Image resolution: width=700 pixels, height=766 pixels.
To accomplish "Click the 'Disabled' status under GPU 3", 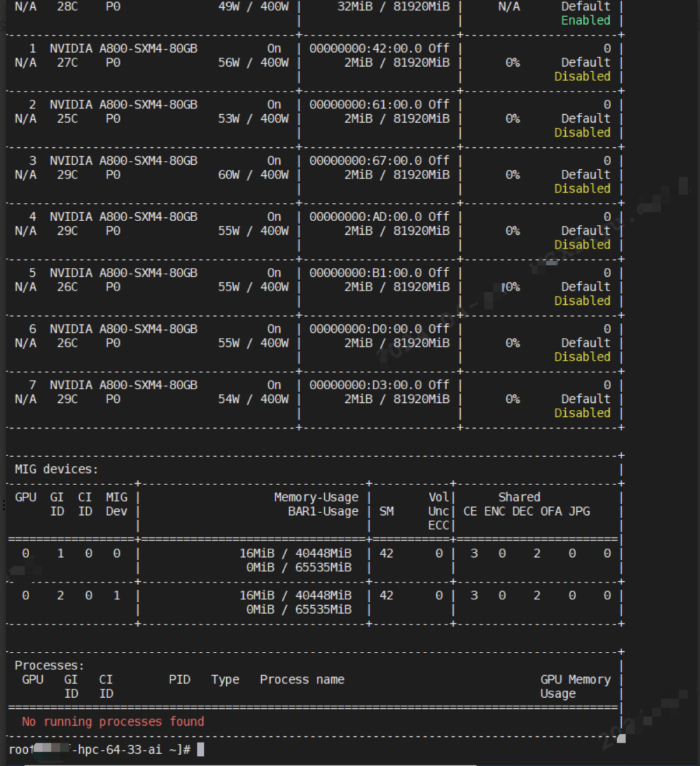I will [x=582, y=189].
